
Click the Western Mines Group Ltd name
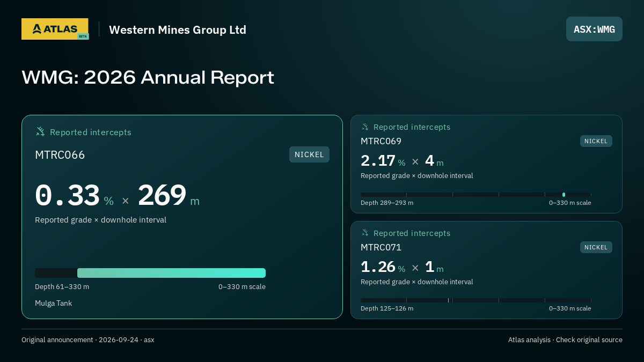(178, 29)
